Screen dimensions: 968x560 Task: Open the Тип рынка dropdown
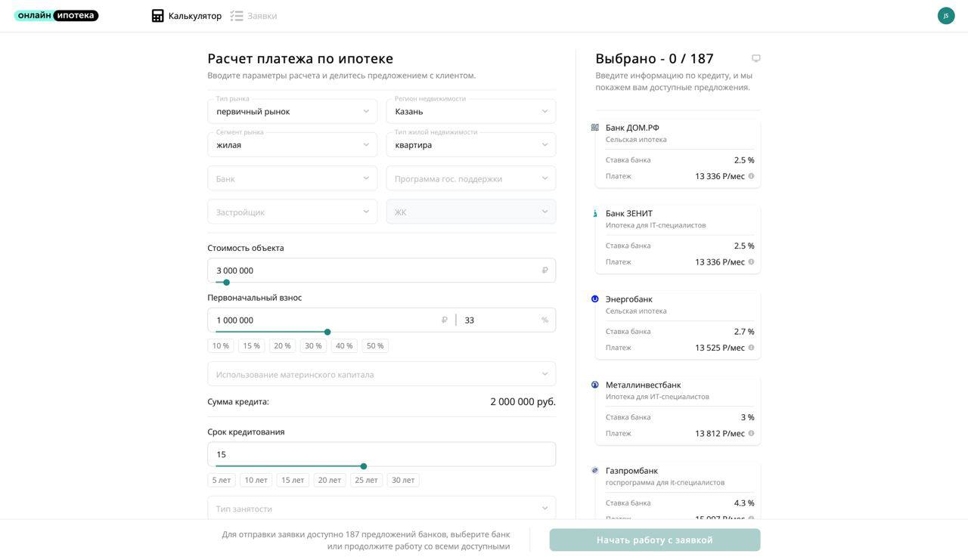click(x=292, y=112)
